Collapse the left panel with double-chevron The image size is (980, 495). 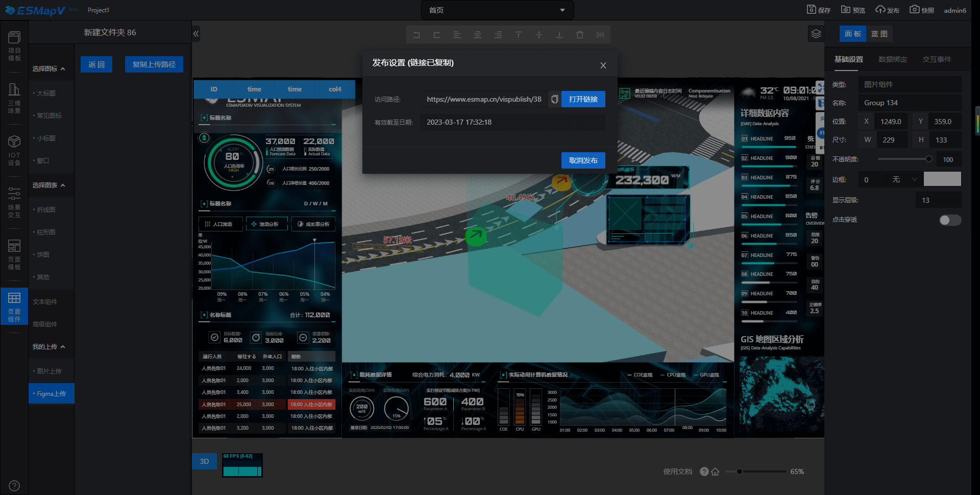(196, 34)
